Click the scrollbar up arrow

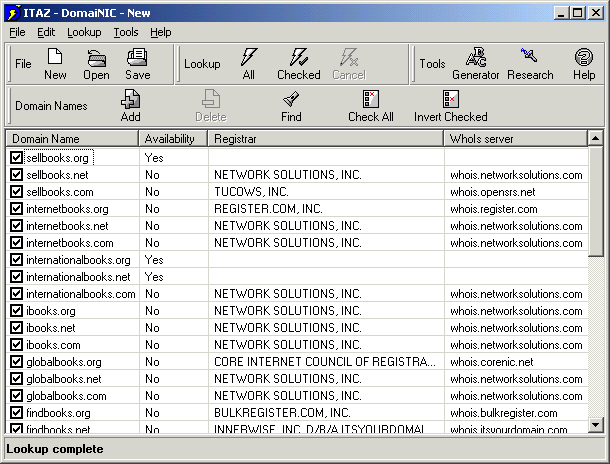596,138
